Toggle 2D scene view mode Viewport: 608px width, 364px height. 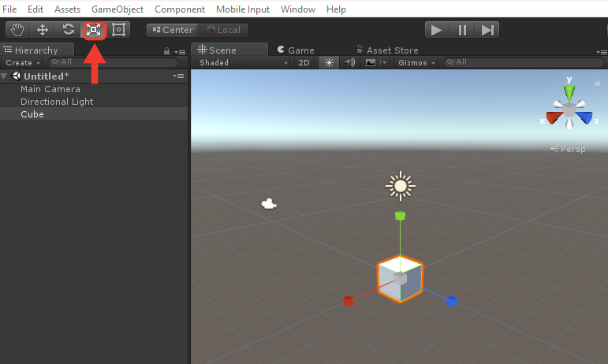304,63
